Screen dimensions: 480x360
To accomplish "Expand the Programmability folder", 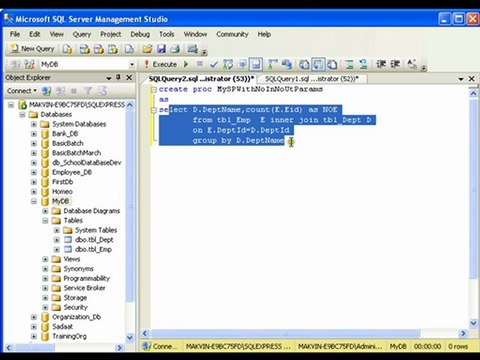I will (x=45, y=278).
